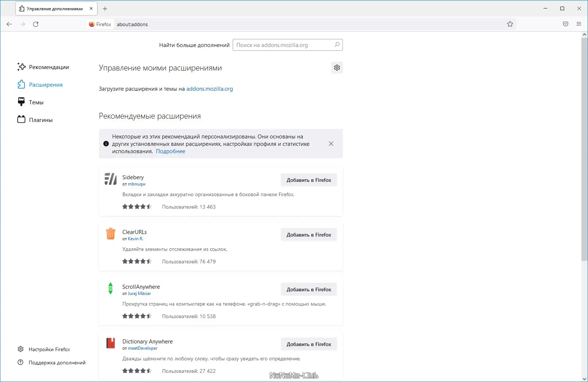Click the Sidebery extension icon
Viewport: 588px width, 382px height.
[x=111, y=179]
